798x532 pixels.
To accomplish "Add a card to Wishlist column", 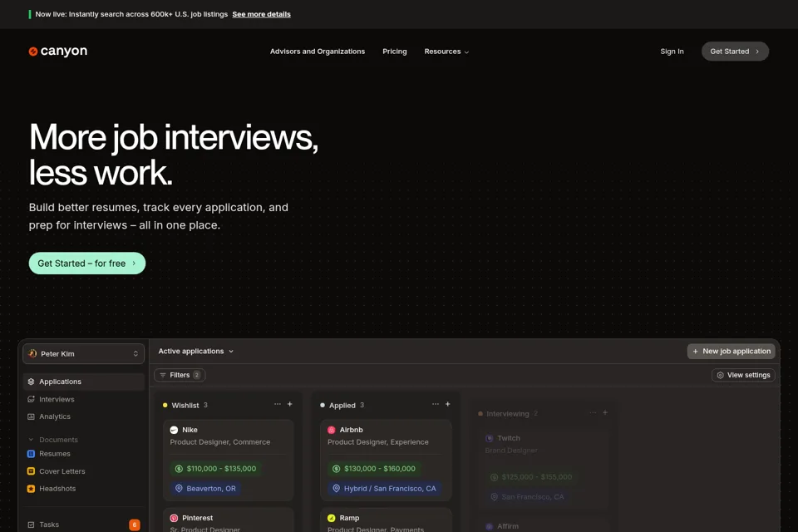I will point(290,404).
